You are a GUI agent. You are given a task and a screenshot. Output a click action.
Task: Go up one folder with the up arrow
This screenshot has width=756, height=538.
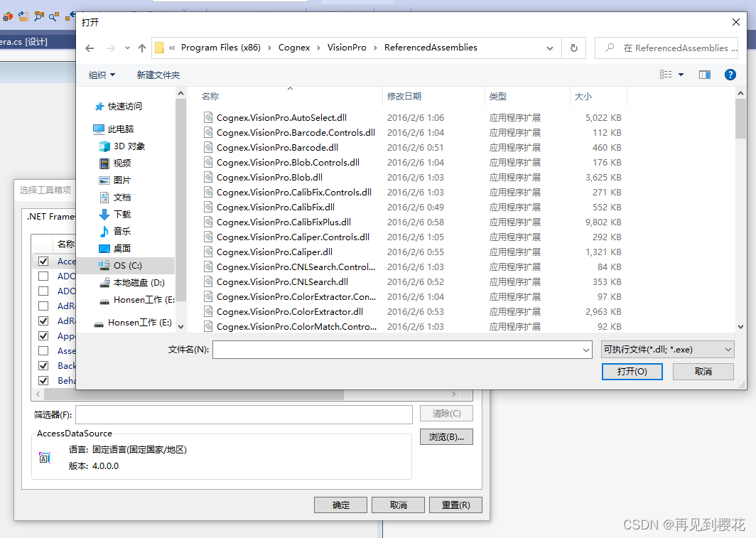tap(141, 48)
